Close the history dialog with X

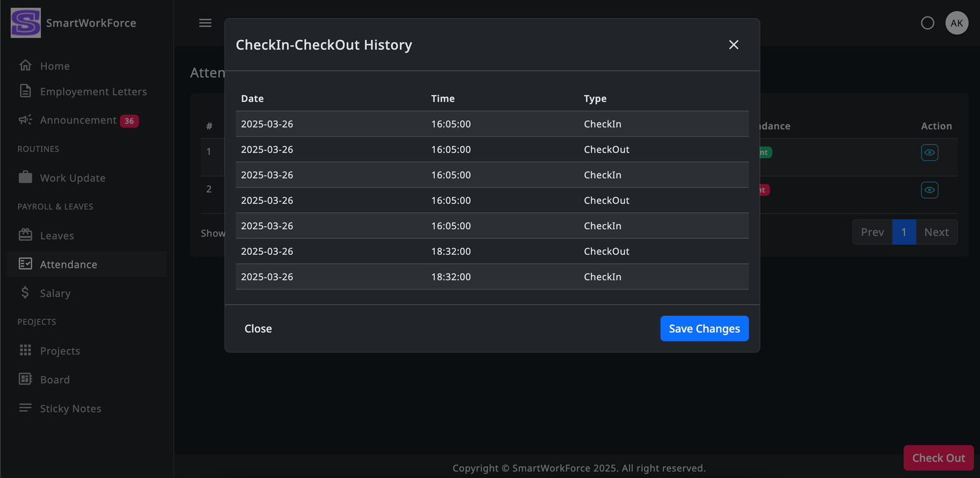pyautogui.click(x=733, y=45)
